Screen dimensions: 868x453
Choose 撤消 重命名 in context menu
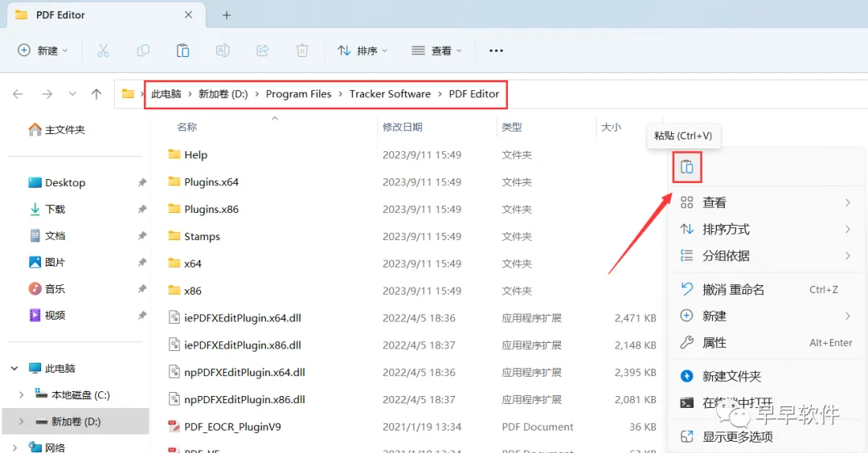click(x=766, y=289)
